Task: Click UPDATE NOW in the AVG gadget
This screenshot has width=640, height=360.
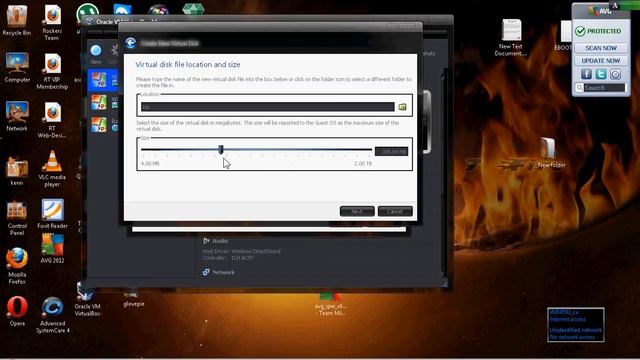Action: (601, 61)
